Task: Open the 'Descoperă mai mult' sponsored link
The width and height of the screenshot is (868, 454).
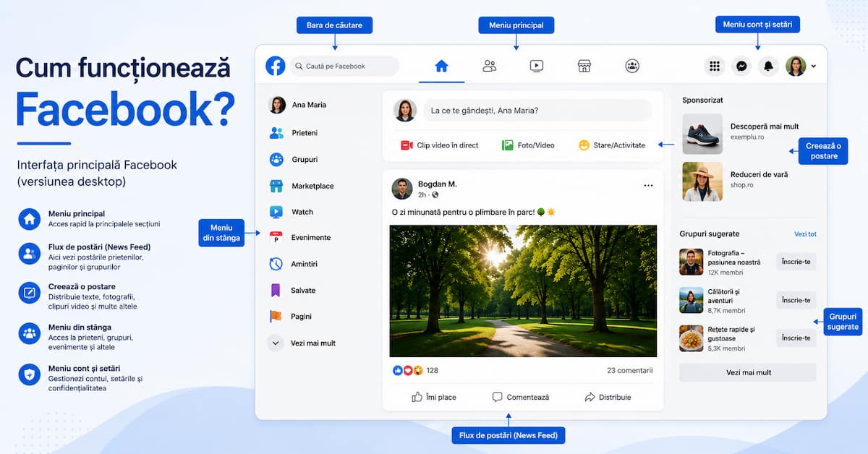Action: [765, 127]
